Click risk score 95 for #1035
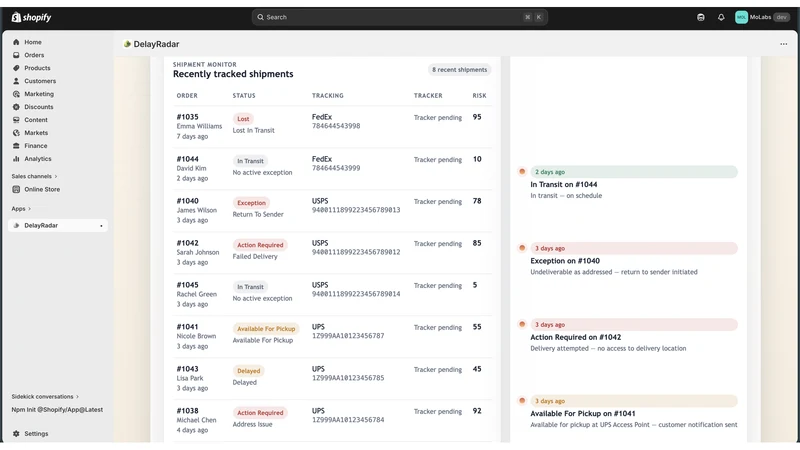Screen dimensions: 800x450 pyautogui.click(x=477, y=117)
